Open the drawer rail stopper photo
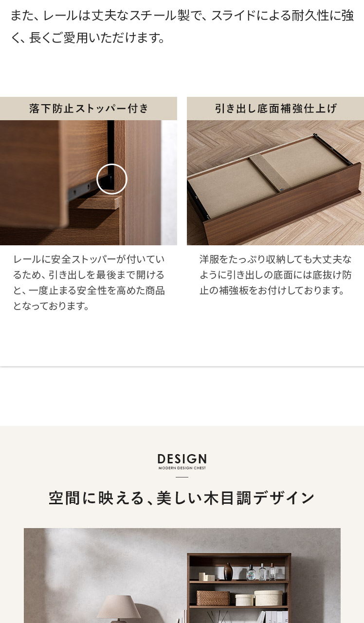 pos(89,183)
